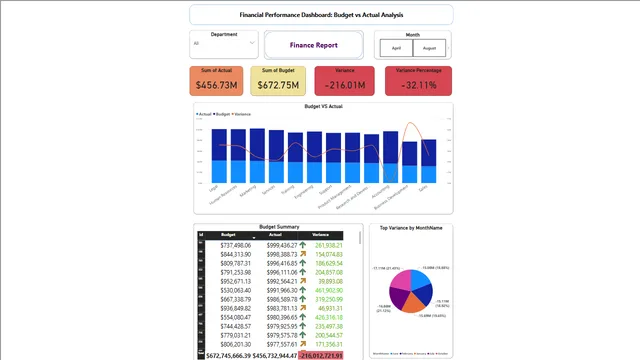The image size is (640, 360).
Task: Click the Actual legend item in chart
Action: pyautogui.click(x=204, y=114)
